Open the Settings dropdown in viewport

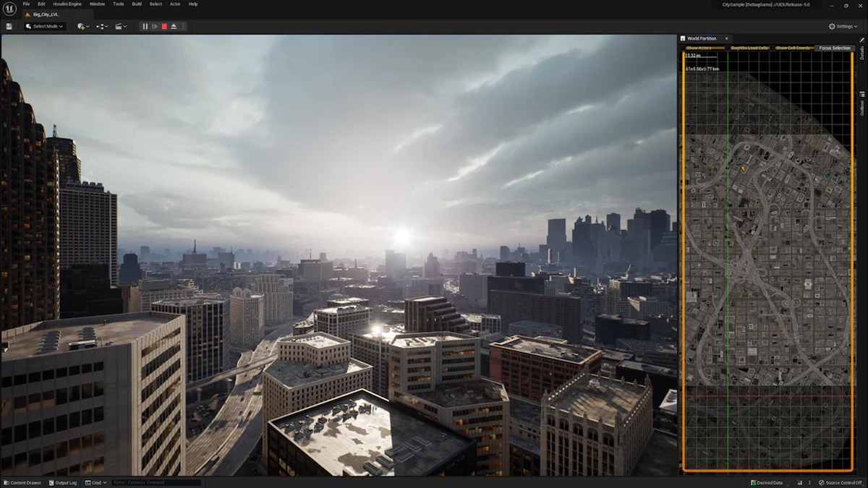coord(841,26)
